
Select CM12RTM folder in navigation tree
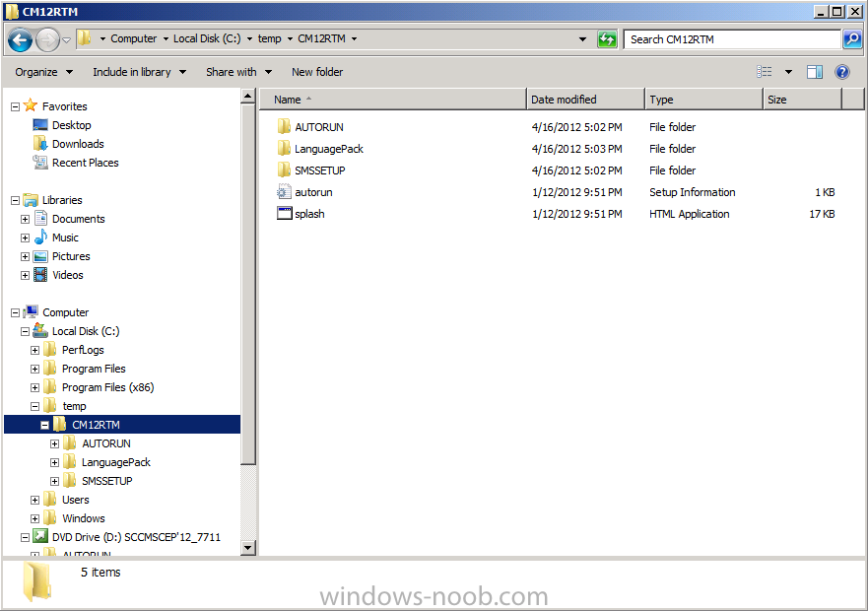point(96,425)
